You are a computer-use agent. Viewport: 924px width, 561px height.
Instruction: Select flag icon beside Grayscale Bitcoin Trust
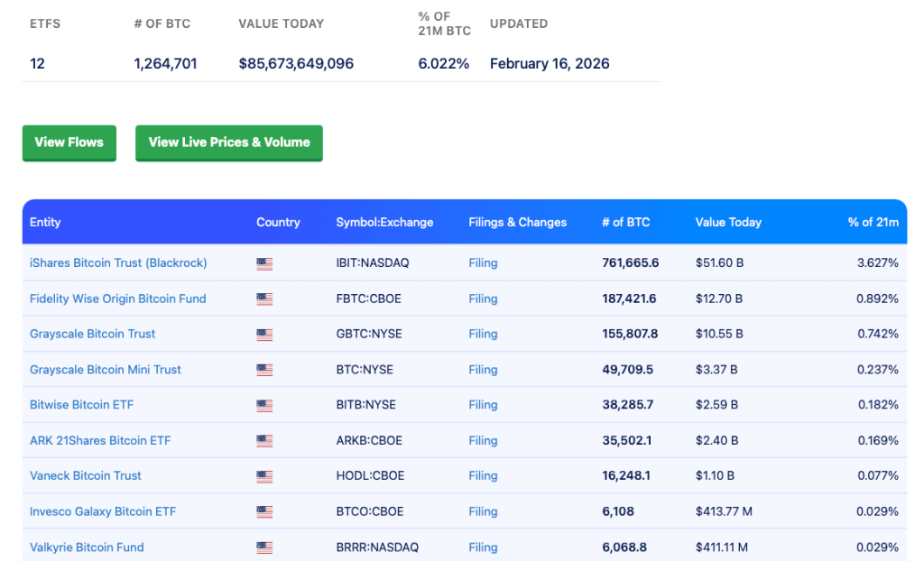[x=264, y=335]
